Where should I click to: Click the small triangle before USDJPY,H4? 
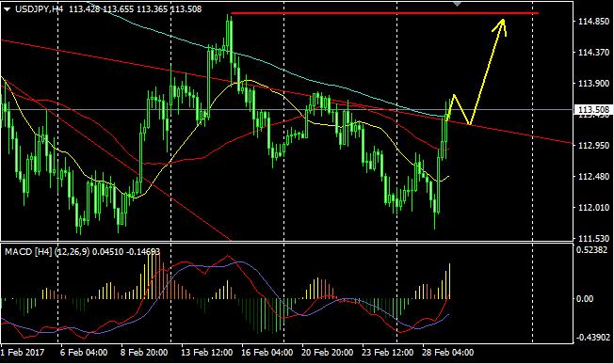(x=8, y=9)
